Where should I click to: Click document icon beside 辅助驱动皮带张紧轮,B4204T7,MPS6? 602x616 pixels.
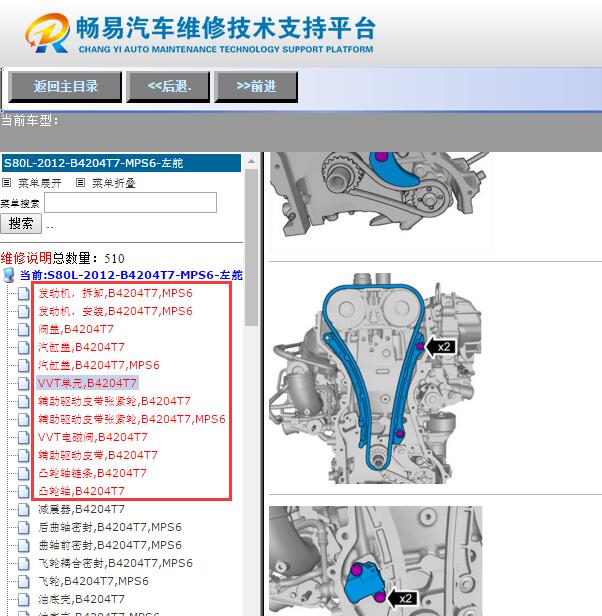click(x=24, y=420)
